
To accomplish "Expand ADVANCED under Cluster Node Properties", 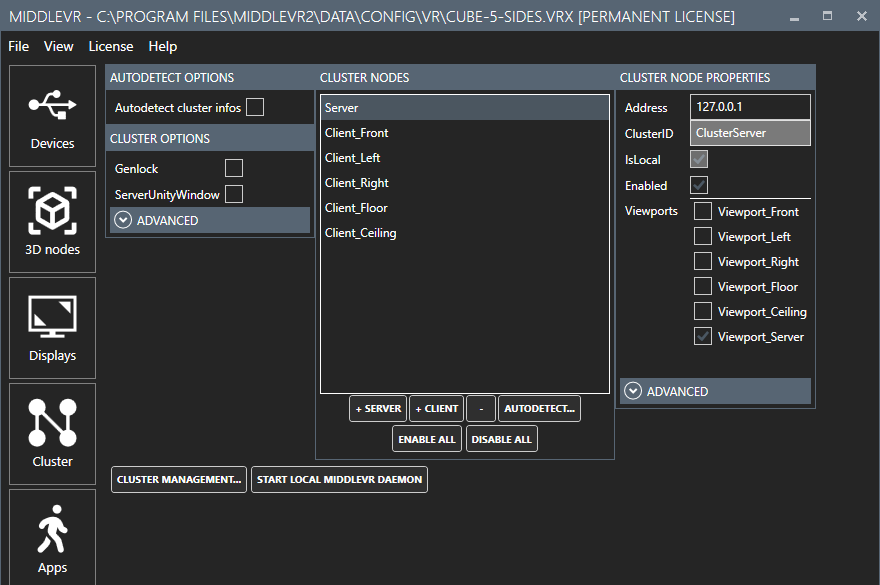I will 716,391.
